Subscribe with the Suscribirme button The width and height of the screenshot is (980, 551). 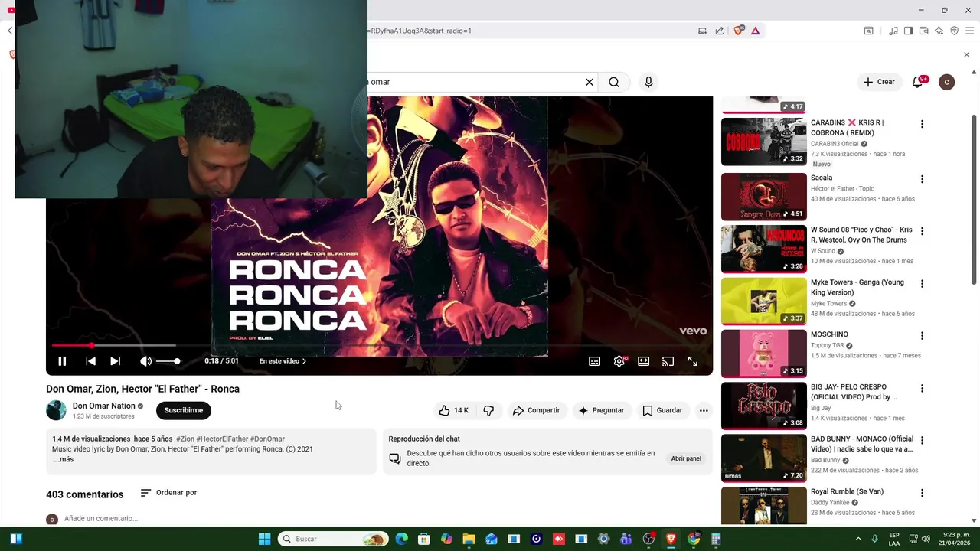(184, 410)
